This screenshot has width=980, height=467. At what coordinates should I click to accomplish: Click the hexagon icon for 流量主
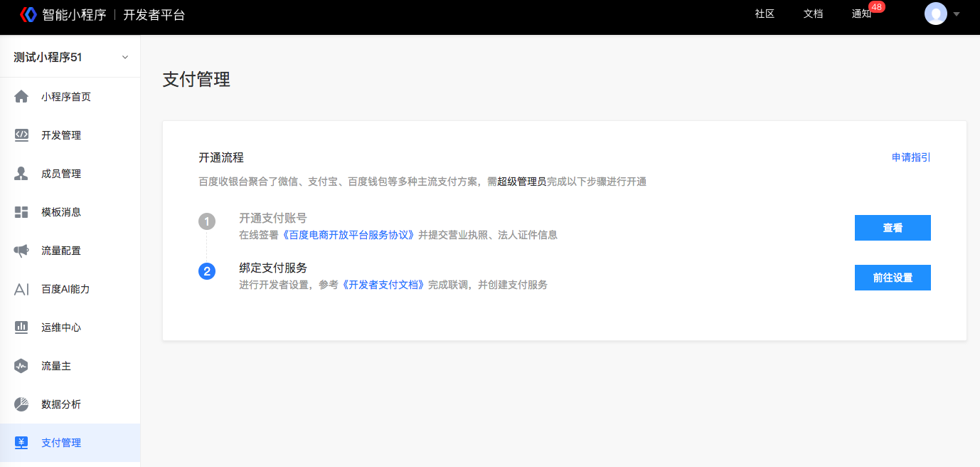click(21, 366)
